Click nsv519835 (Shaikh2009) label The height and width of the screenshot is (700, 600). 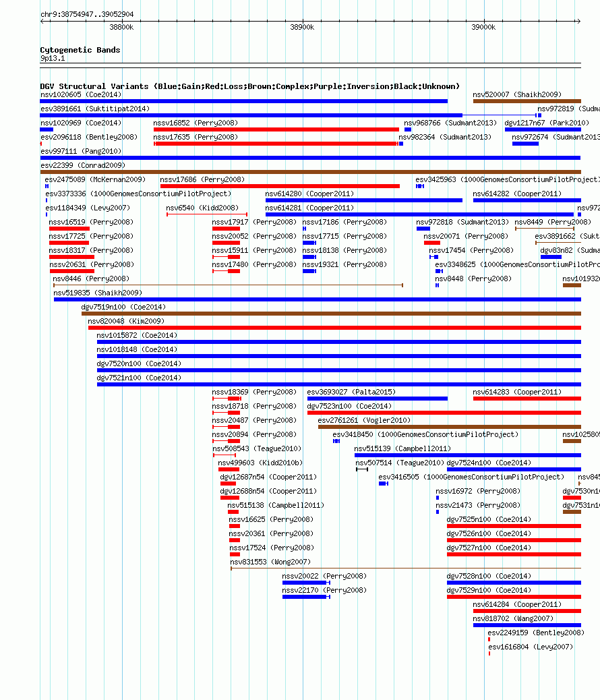pos(98,293)
